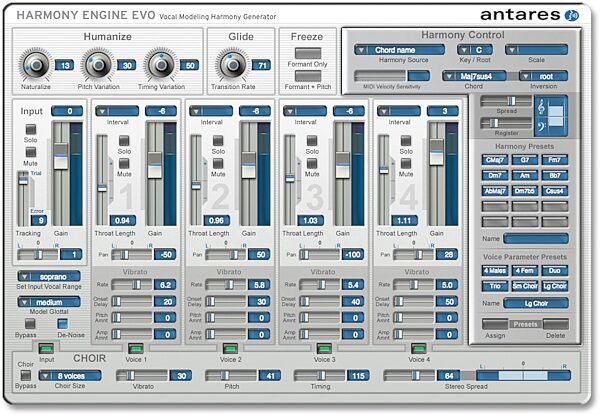Open the Voice 2 Interval dropdown
The image size is (600, 415).
pyautogui.click(x=211, y=111)
